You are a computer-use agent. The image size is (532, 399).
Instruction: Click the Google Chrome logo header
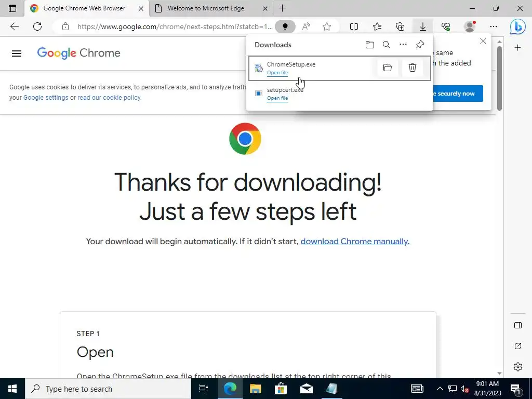79,54
